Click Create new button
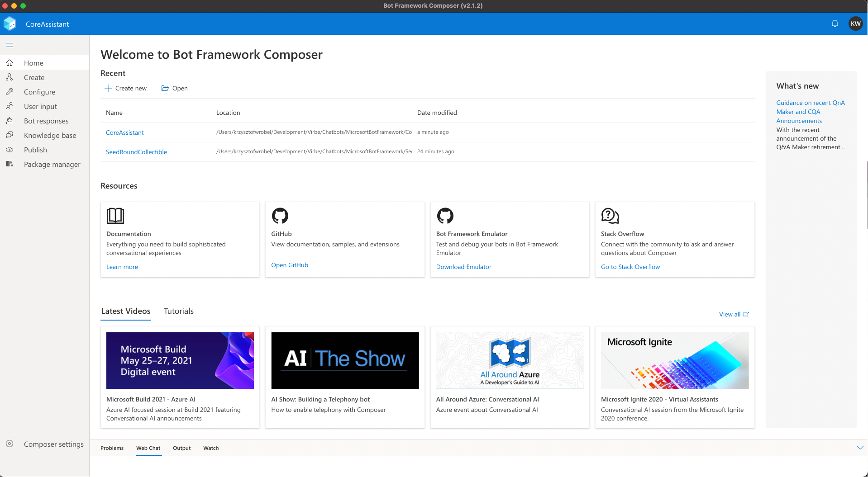The height and width of the screenshot is (477, 868). [x=126, y=88]
